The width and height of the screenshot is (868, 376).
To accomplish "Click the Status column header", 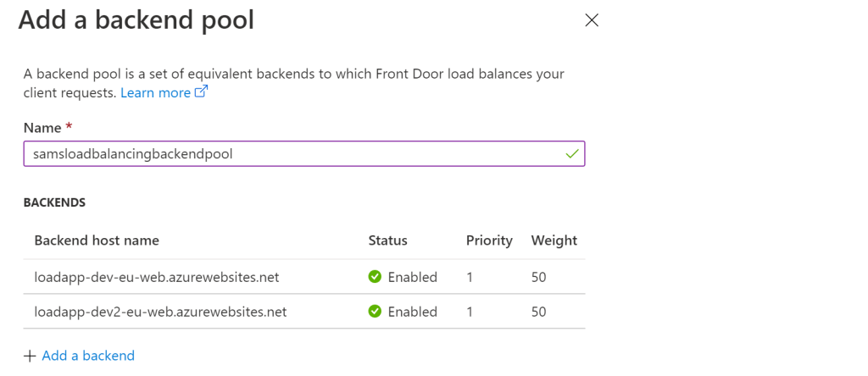I will (x=388, y=241).
